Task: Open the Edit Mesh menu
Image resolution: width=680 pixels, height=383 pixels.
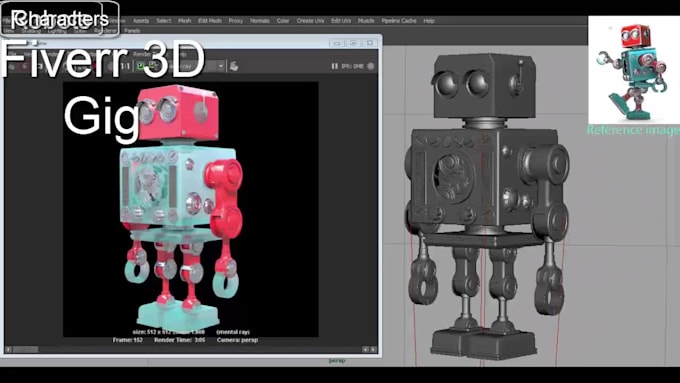Action: (x=210, y=21)
